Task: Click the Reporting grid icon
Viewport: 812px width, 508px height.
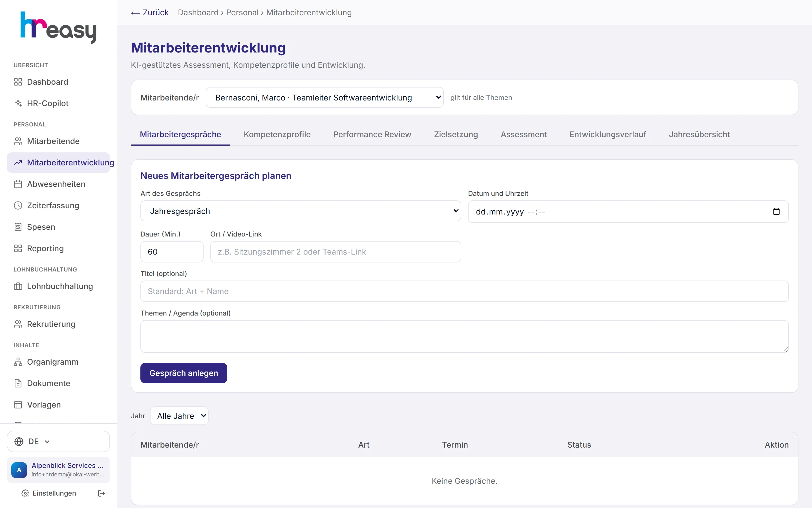Action: (x=18, y=248)
